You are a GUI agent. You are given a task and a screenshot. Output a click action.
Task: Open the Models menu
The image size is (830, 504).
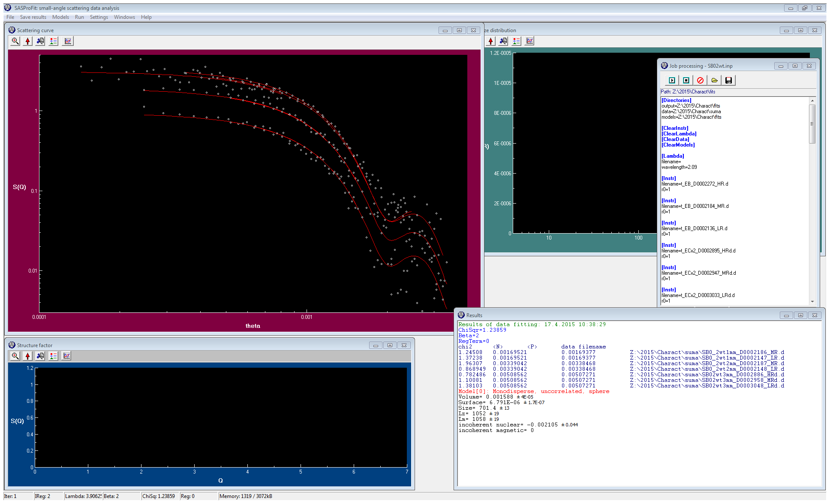[60, 17]
